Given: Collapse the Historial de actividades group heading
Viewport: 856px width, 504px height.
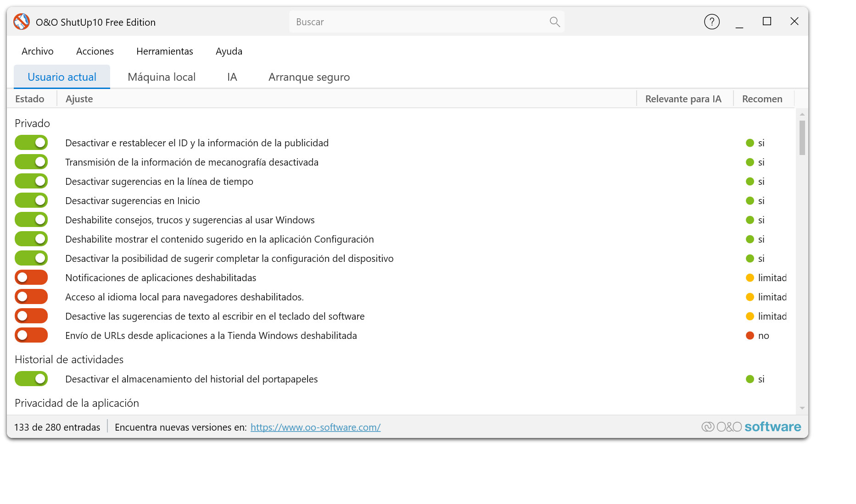Looking at the screenshot, I should tap(69, 359).
